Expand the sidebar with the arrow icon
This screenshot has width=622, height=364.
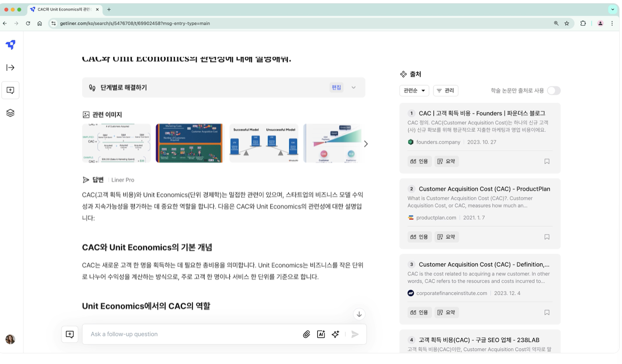(x=10, y=68)
